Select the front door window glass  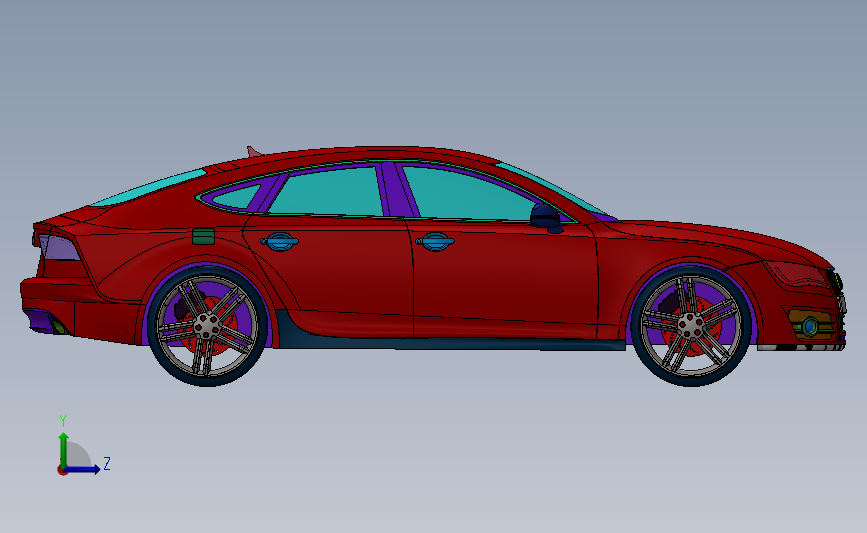[464, 195]
